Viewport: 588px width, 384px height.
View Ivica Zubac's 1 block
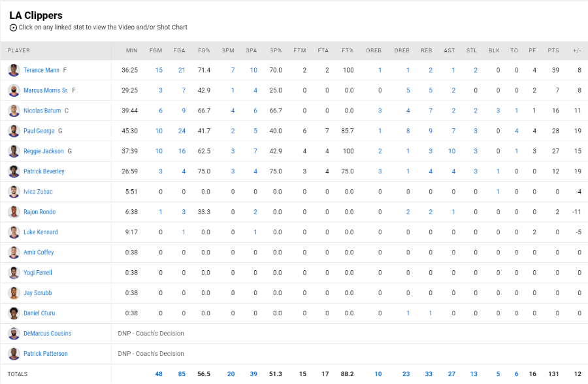[498, 192]
